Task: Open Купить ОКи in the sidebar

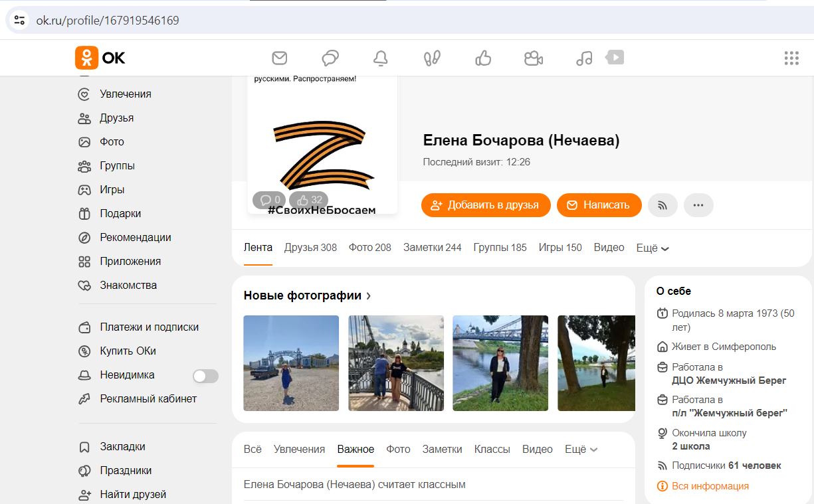Action: [x=128, y=351]
